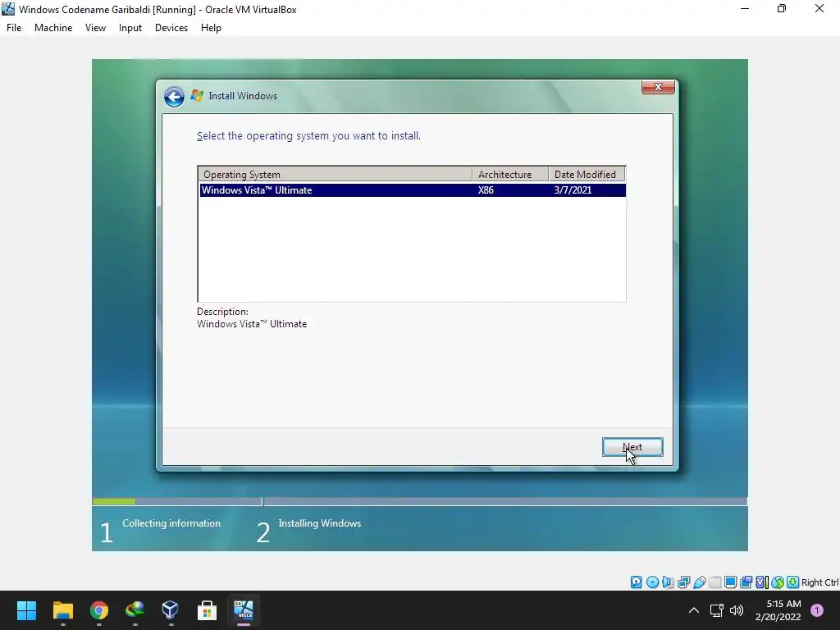Open Microsoft Store from the taskbar
The width and height of the screenshot is (840, 630).
pyautogui.click(x=207, y=610)
